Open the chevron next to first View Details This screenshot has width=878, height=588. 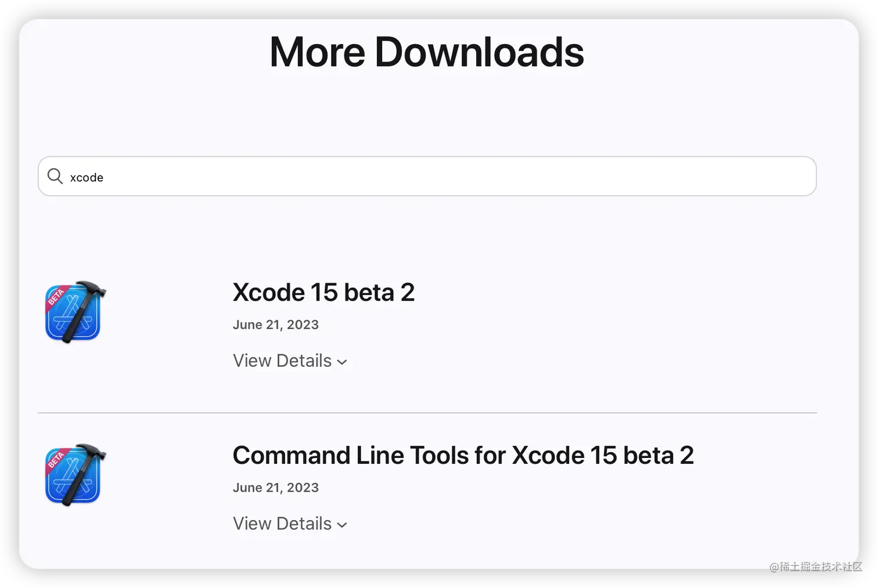tap(342, 362)
